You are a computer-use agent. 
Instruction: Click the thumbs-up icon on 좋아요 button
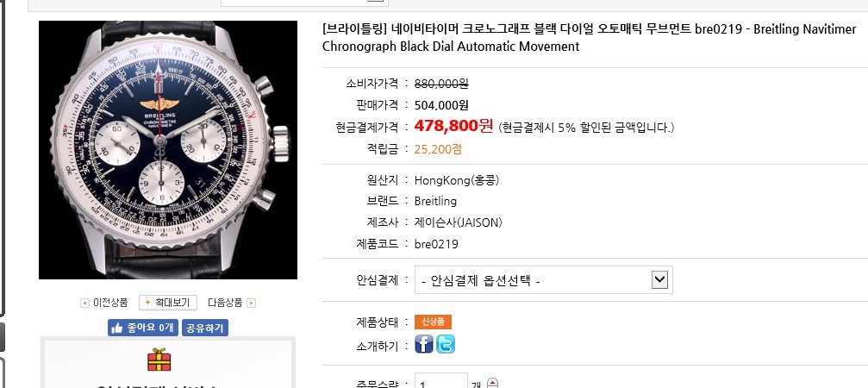click(x=117, y=328)
